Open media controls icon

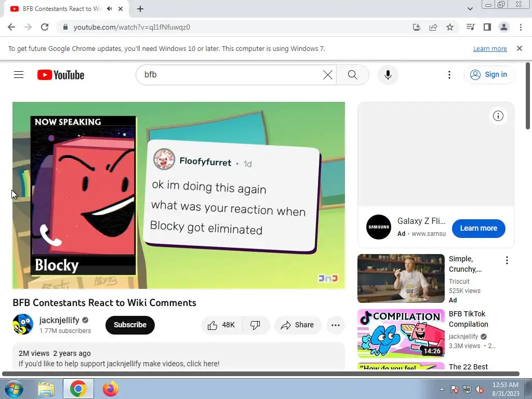click(470, 27)
